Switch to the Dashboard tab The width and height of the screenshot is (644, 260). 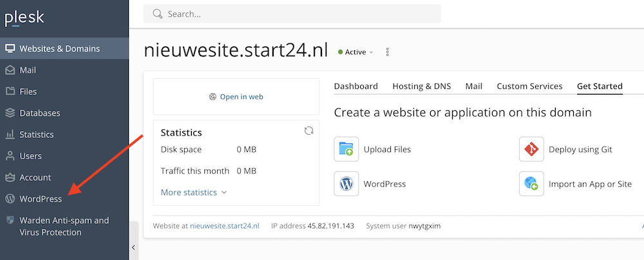pos(355,86)
